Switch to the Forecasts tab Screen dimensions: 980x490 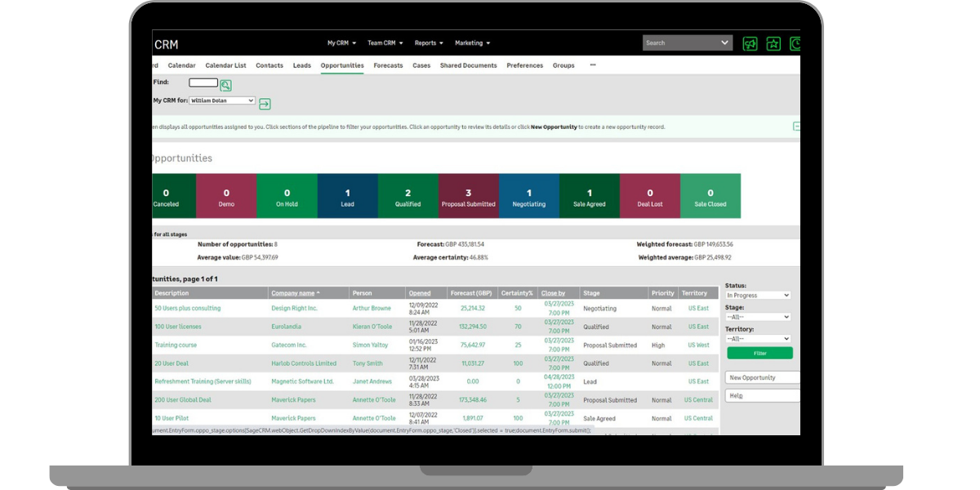click(x=388, y=65)
